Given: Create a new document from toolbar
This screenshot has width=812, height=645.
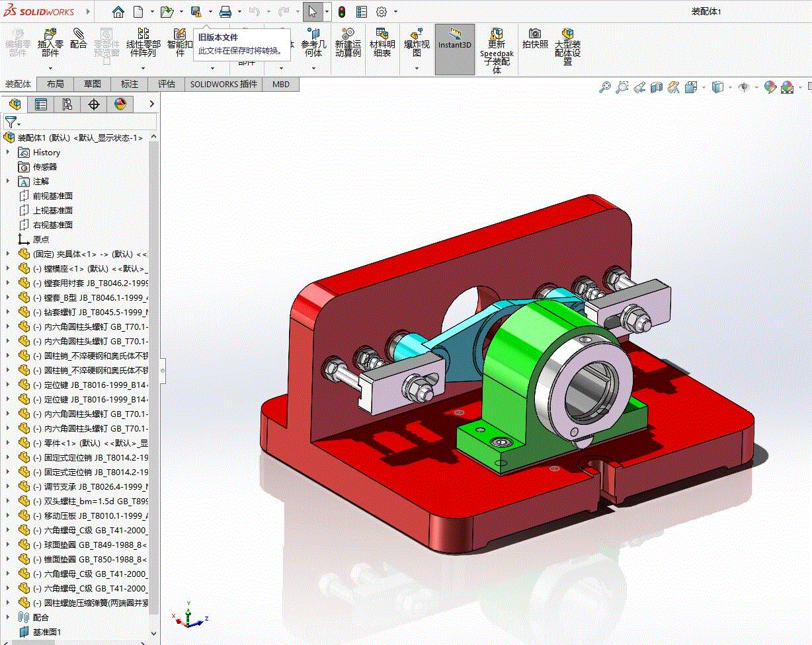Looking at the screenshot, I should (x=138, y=12).
